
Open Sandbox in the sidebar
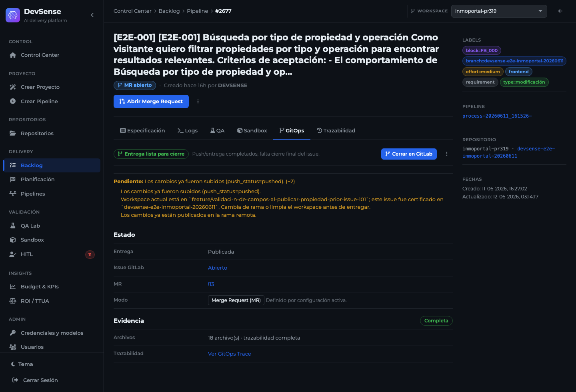[52, 240]
